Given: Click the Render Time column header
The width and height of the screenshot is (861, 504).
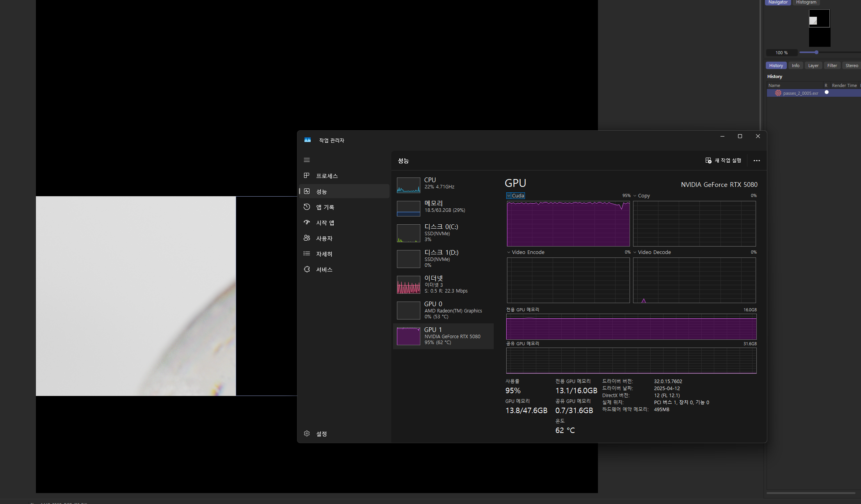Looking at the screenshot, I should (844, 85).
